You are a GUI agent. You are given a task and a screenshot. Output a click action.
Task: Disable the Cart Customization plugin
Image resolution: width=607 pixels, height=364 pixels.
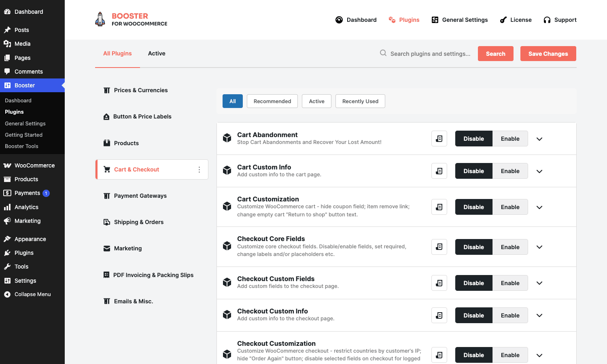click(x=473, y=207)
